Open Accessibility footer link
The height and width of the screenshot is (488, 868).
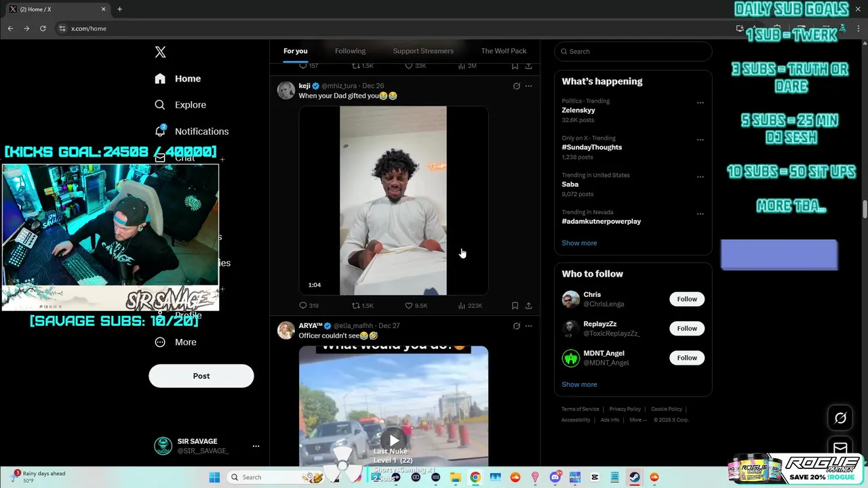(576, 420)
